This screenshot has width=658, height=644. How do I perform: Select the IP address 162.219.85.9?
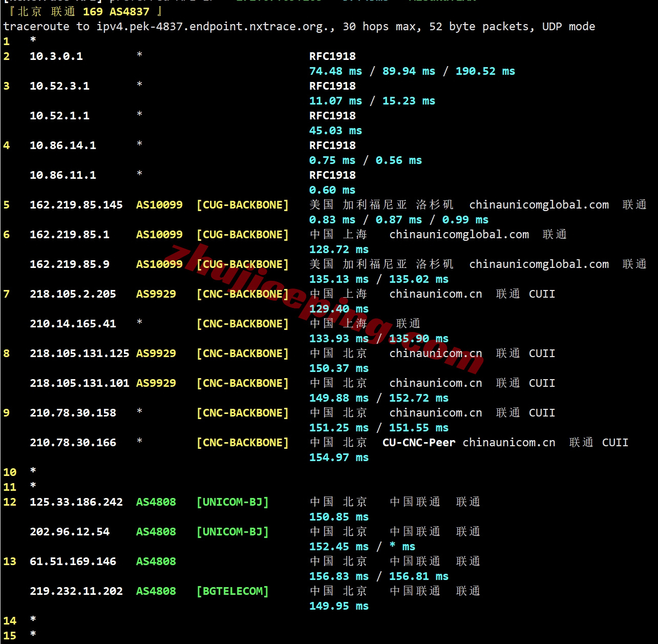pyautogui.click(x=70, y=264)
